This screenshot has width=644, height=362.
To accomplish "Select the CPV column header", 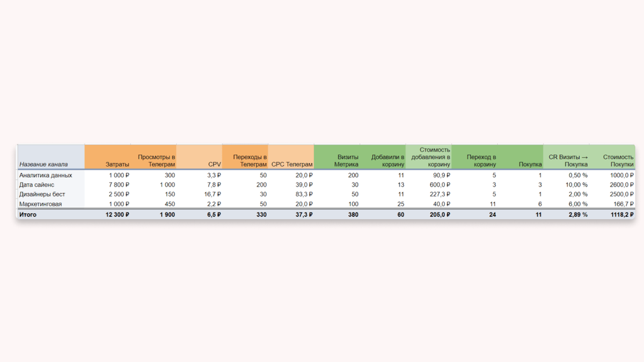I will click(199, 157).
